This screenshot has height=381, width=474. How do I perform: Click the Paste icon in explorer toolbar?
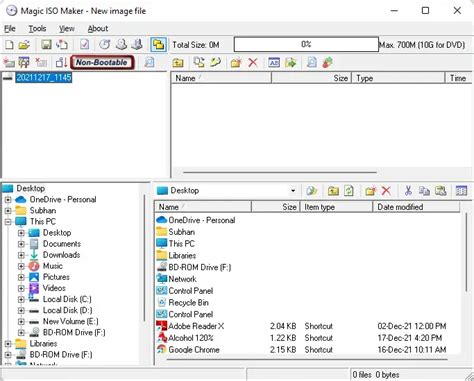tap(440, 191)
